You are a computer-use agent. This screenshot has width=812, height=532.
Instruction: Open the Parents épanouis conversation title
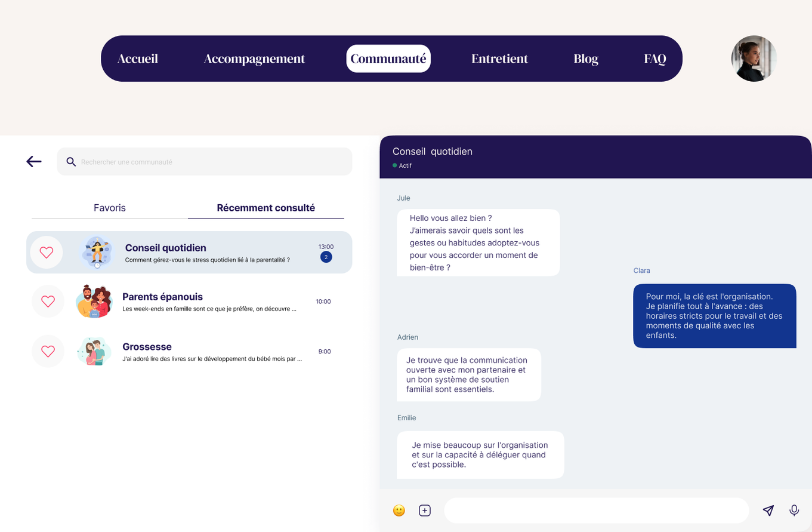[x=163, y=297]
